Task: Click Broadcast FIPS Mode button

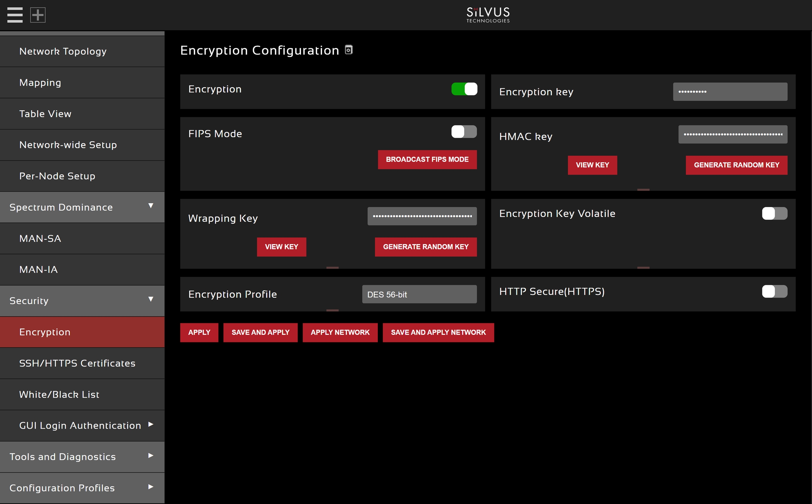Action: 427,160
